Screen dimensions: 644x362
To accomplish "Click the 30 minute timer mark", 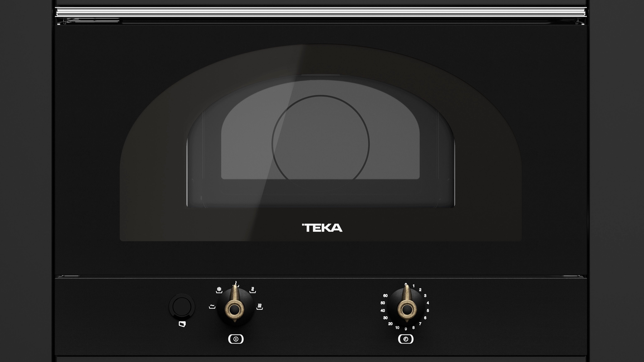I will point(385,318).
